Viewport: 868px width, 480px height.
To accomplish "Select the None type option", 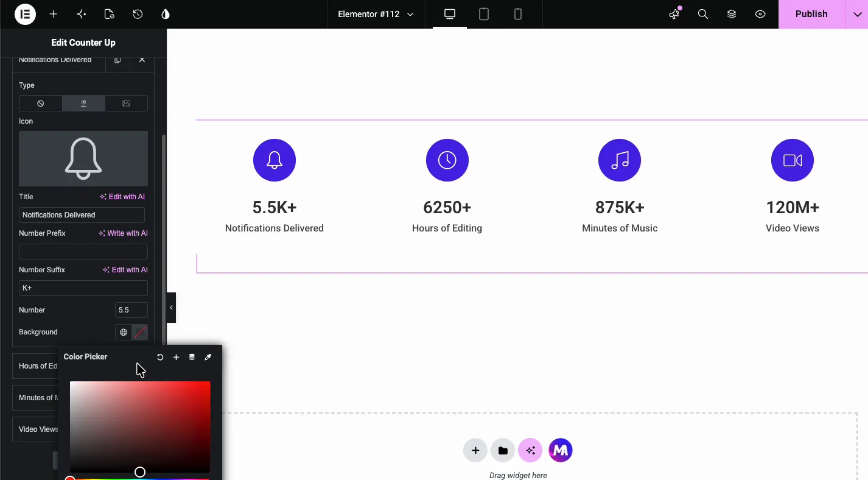I will click(41, 104).
